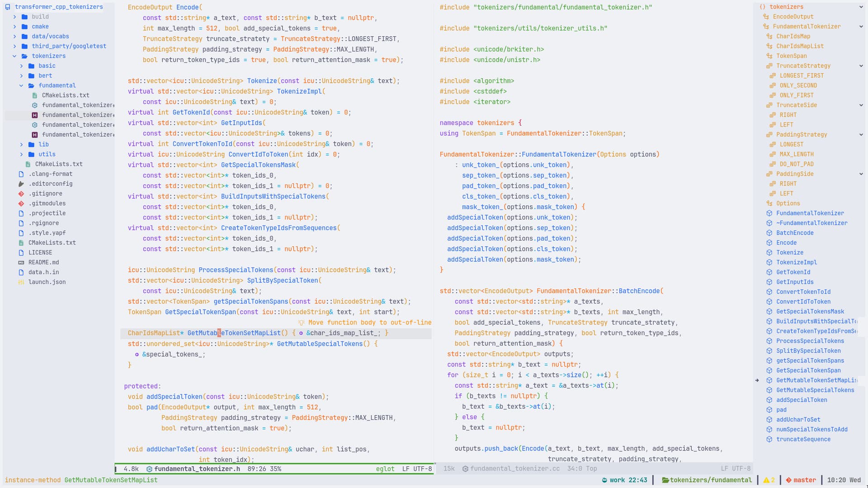
Task: Jump to GetSpecialTokensMask in outline
Action: [x=810, y=312]
